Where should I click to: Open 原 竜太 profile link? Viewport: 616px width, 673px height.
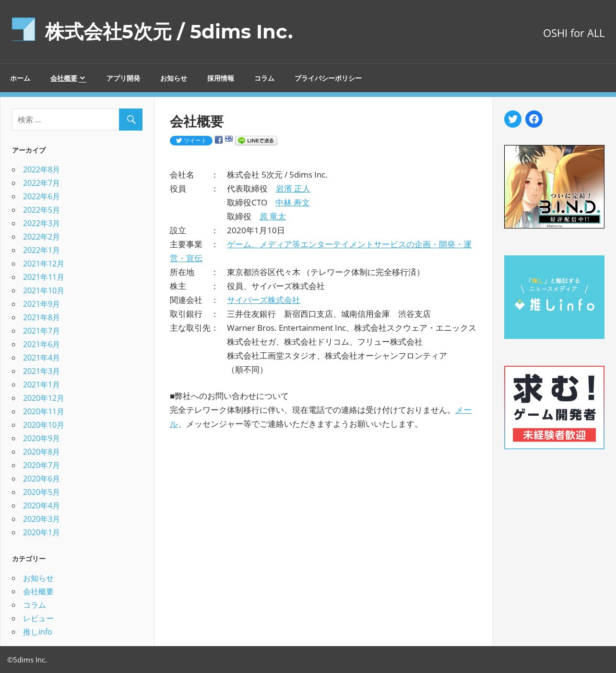pos(272,216)
